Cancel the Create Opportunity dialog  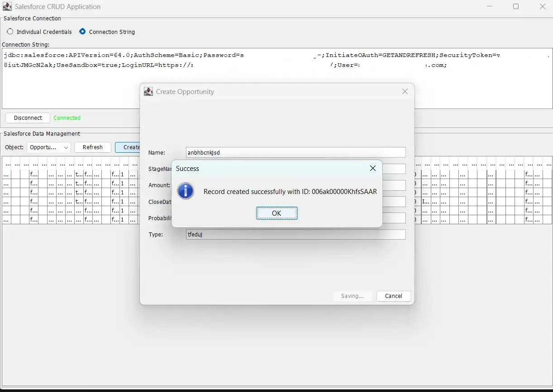393,296
